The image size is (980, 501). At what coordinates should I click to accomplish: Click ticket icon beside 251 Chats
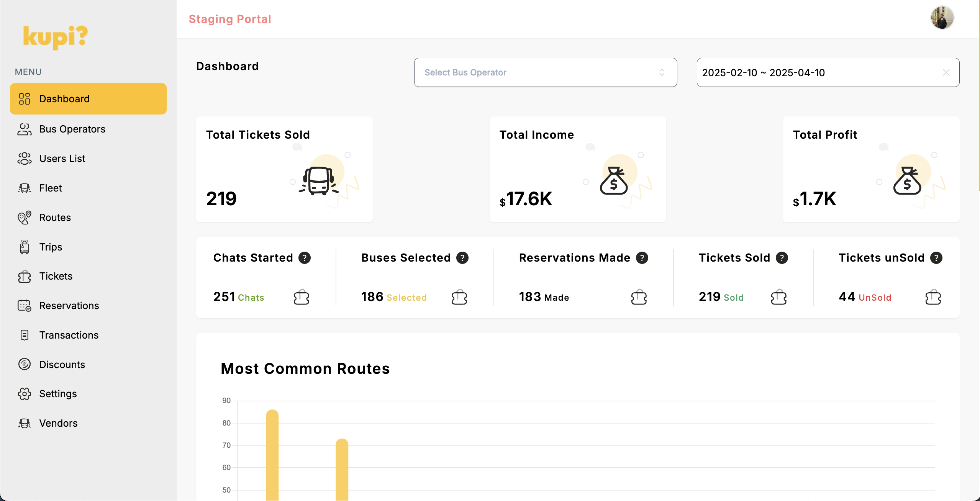pos(302,297)
